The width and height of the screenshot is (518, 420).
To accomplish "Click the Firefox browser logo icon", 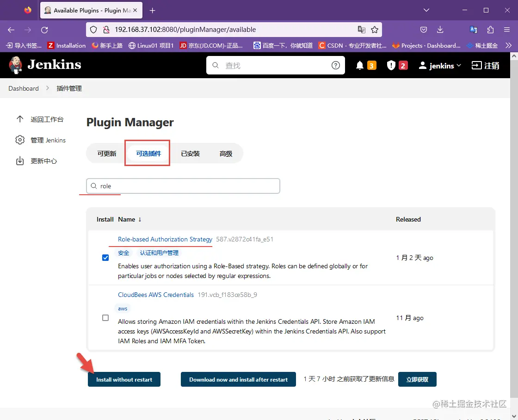I will (x=28, y=10).
